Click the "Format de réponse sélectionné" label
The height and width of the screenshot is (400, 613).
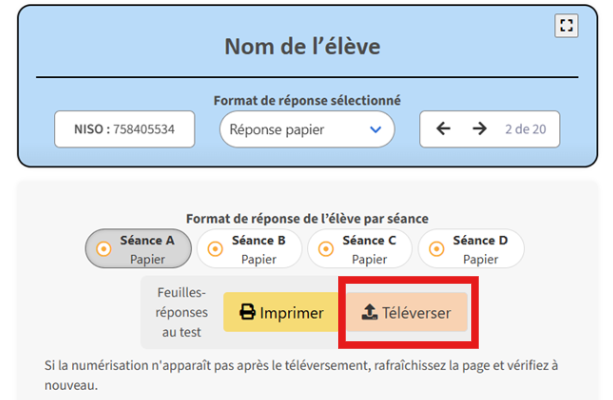[x=306, y=100]
